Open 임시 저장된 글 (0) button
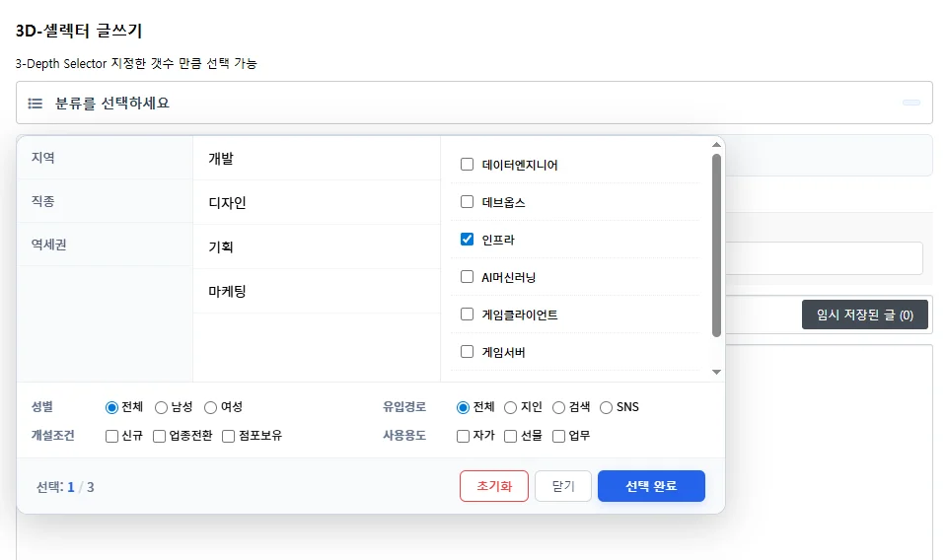 (865, 315)
